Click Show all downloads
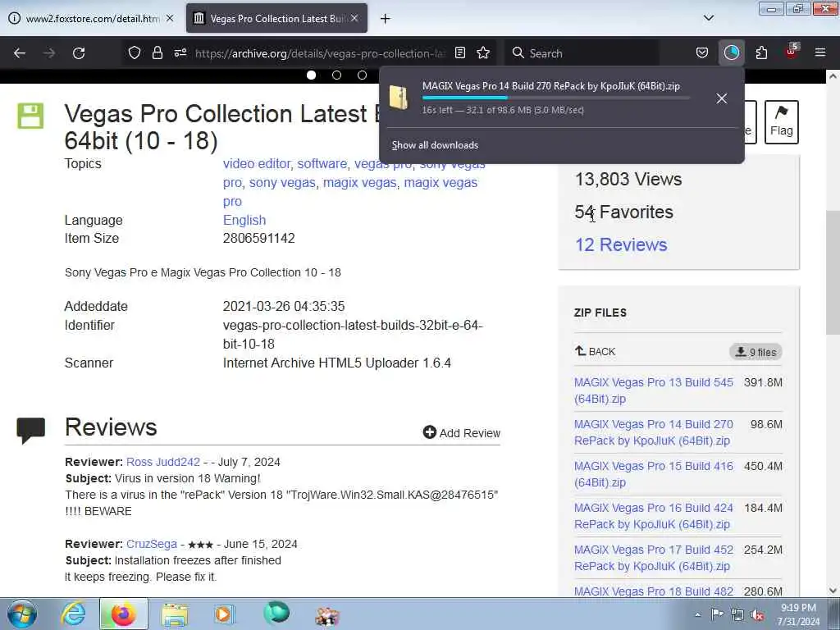The image size is (840, 630). (x=435, y=145)
